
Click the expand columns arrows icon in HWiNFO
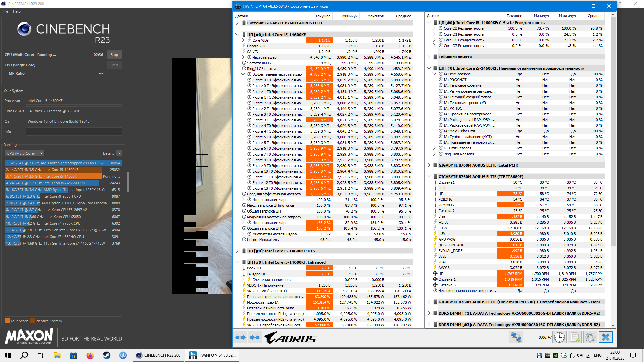[240, 337]
